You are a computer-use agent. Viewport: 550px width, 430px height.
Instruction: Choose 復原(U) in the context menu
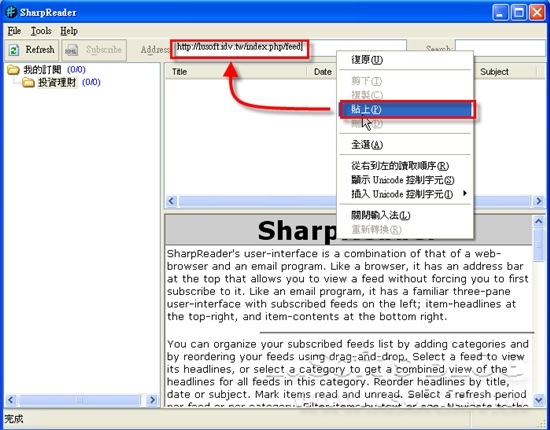click(405, 60)
